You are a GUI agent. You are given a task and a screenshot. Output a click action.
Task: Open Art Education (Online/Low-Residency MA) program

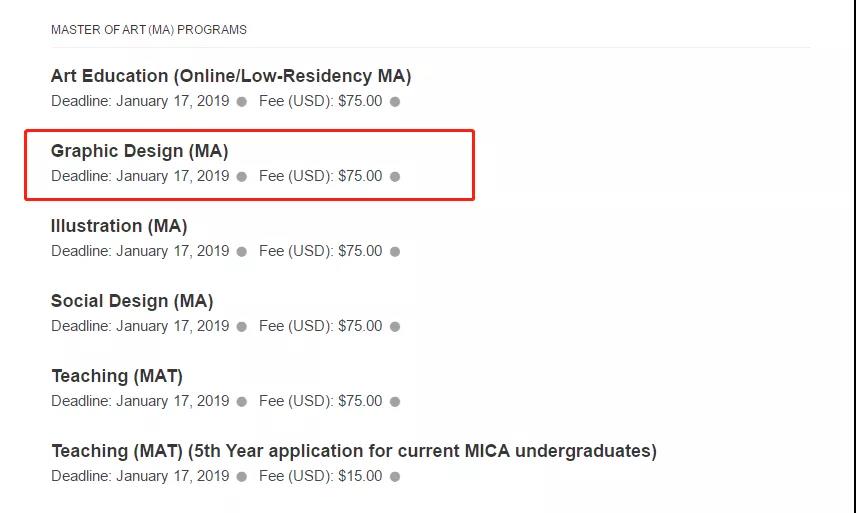[231, 76]
